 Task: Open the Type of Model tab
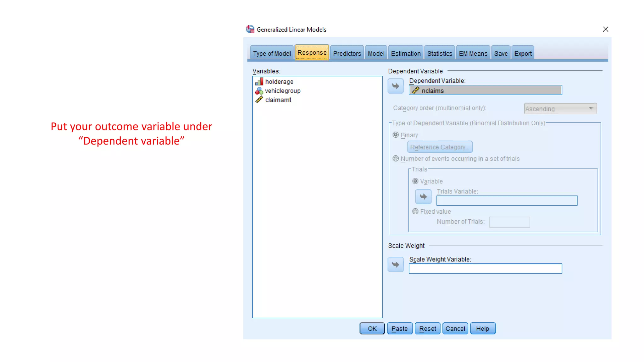[272, 53]
